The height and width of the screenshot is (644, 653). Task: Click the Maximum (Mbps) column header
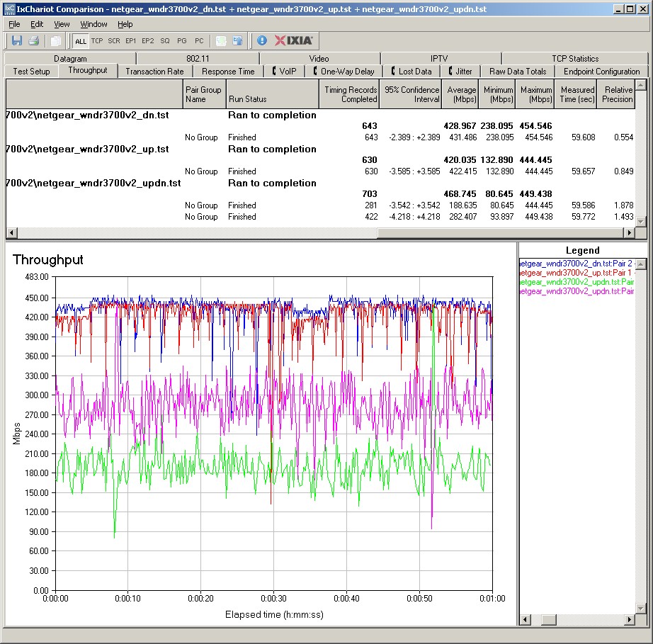(x=535, y=94)
